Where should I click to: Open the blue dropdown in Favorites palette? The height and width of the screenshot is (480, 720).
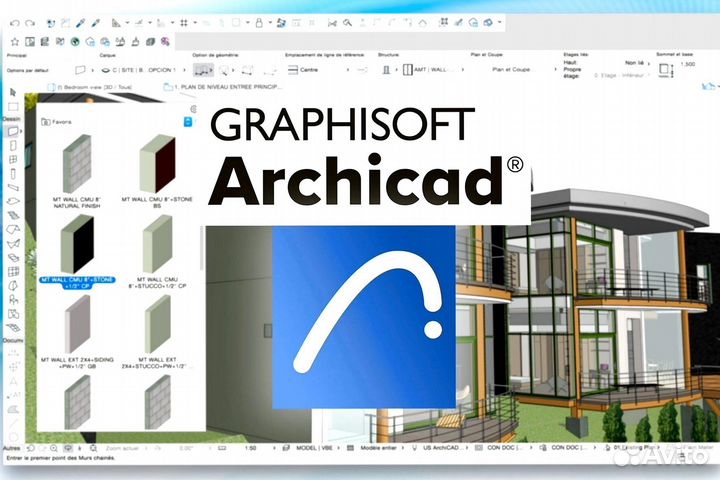point(187,122)
